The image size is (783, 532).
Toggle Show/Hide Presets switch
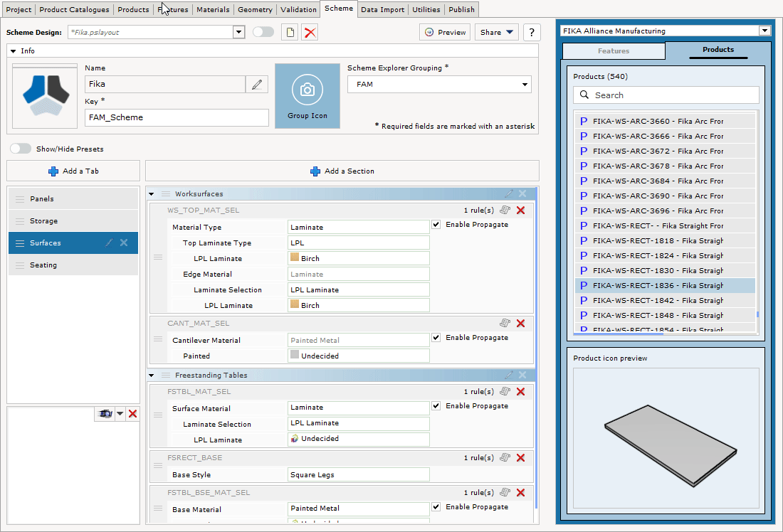click(21, 149)
